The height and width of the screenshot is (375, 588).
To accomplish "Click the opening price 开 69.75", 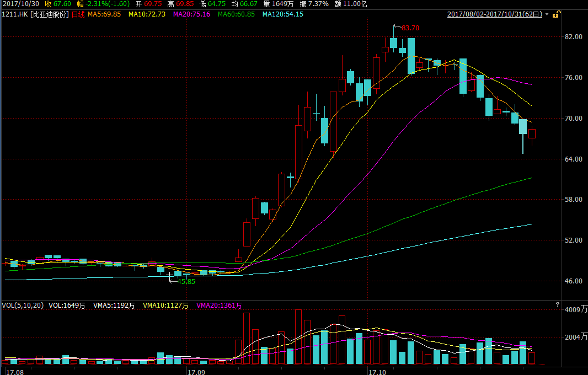I will pos(148,4).
